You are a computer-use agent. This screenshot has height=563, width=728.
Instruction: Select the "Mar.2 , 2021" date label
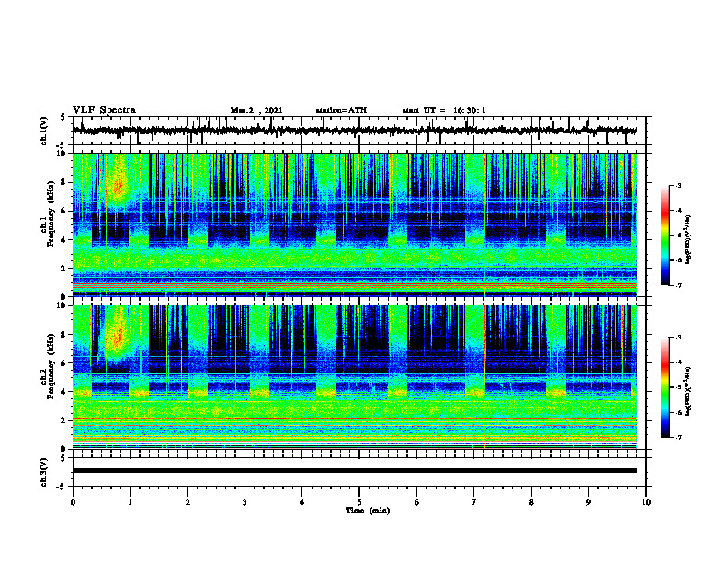[x=256, y=110]
